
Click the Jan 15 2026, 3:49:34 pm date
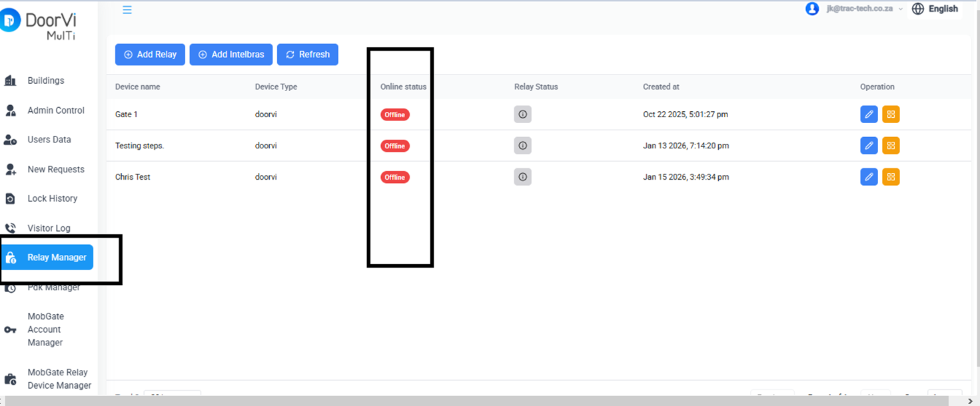[x=686, y=177]
